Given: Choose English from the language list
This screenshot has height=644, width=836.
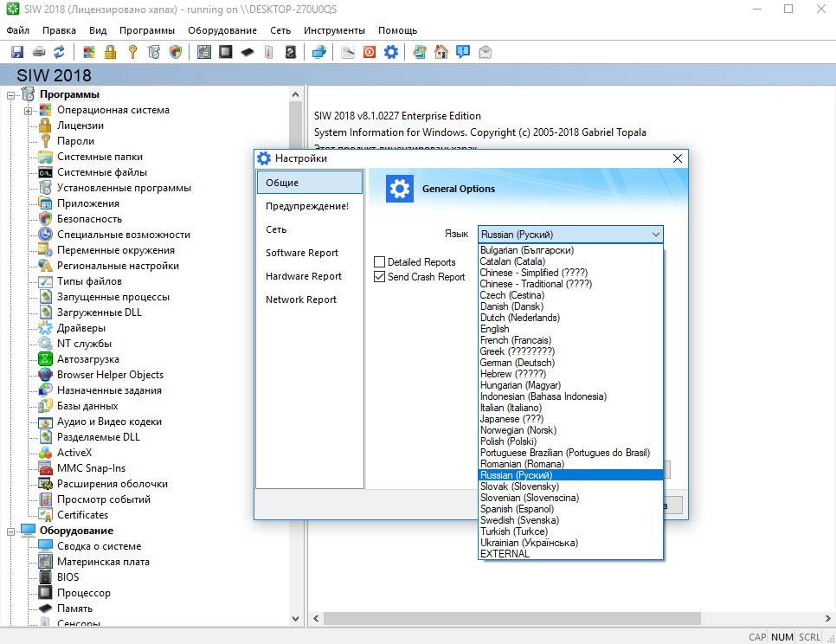Looking at the screenshot, I should coord(570,329).
